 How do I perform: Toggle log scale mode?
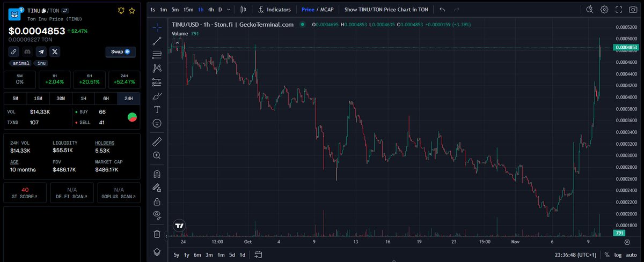[x=618, y=254]
